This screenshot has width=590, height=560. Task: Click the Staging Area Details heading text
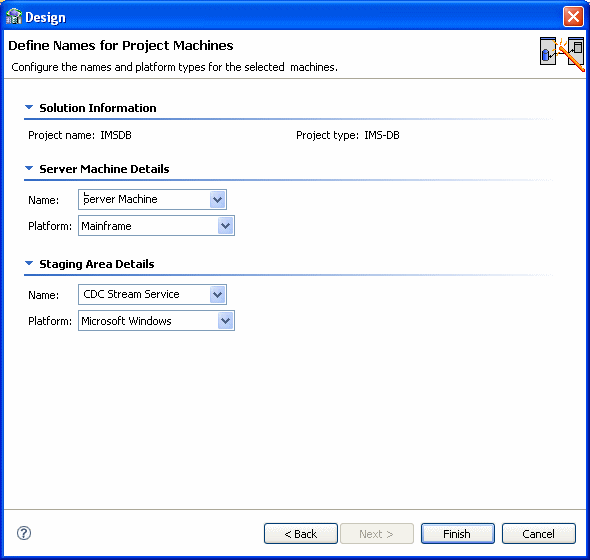coord(97,264)
